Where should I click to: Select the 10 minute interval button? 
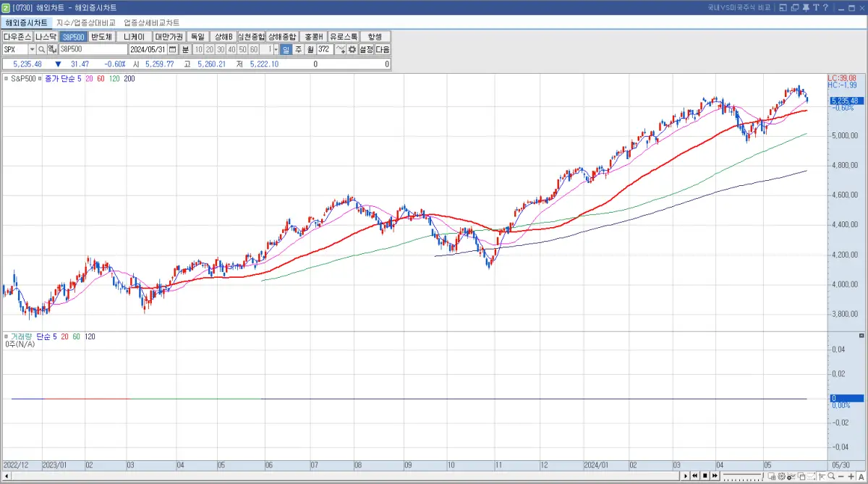click(x=199, y=49)
